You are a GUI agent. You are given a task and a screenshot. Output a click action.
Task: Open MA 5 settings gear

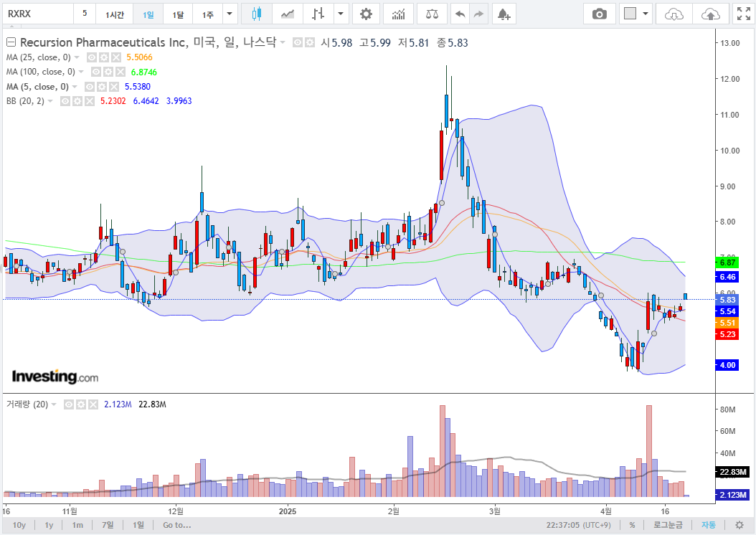[x=101, y=87]
